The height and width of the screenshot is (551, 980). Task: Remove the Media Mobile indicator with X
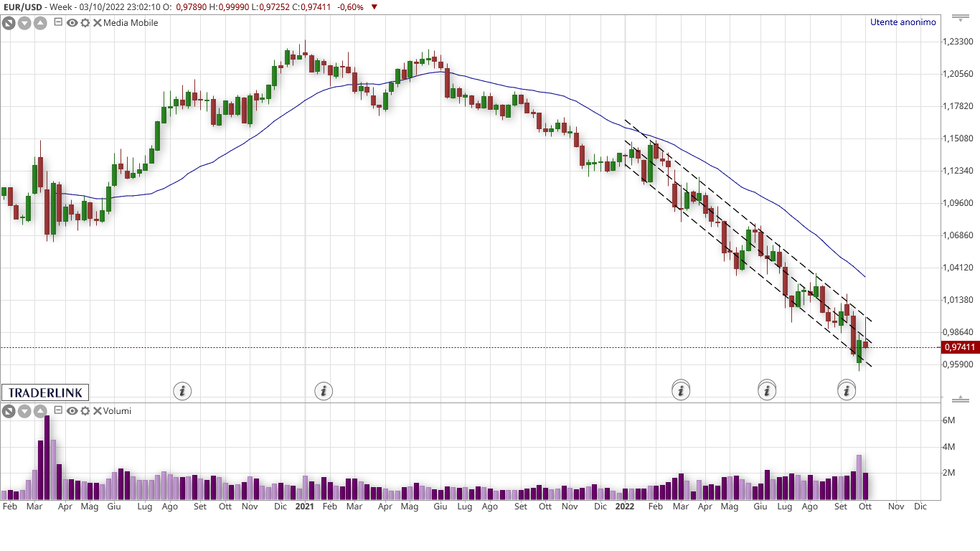pos(96,23)
